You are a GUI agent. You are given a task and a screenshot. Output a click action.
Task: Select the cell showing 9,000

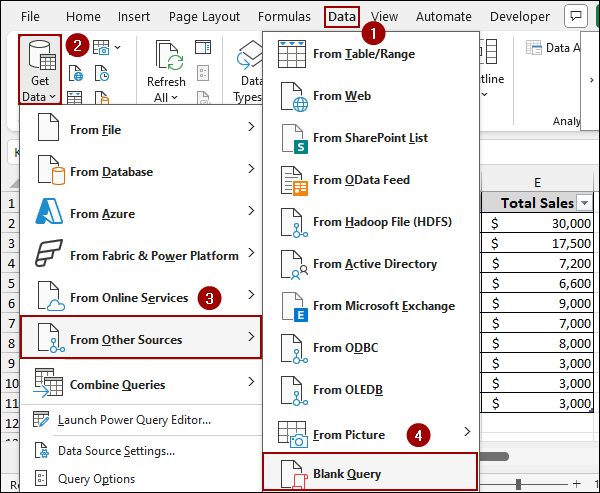click(x=537, y=303)
